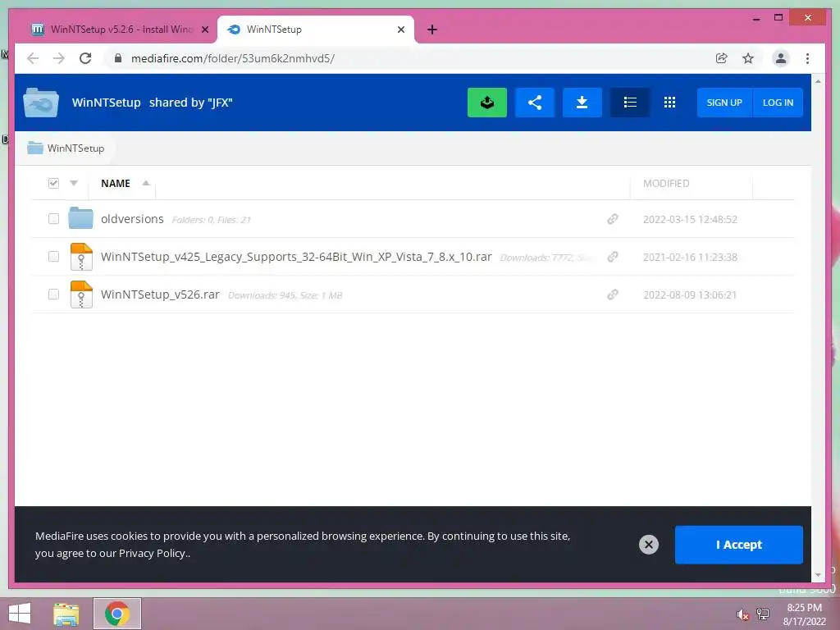The image size is (840, 630).
Task: Click 'Downloads: 945, Size: 1 MB' text
Action: [285, 295]
